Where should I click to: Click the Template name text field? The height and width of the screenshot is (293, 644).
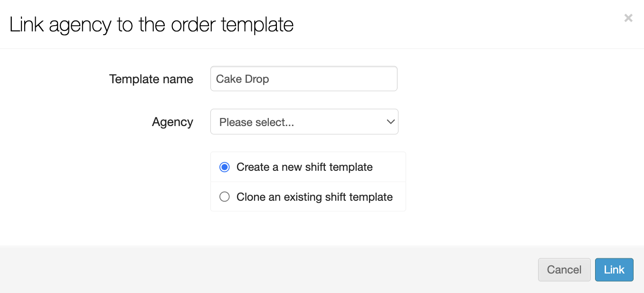(x=303, y=78)
